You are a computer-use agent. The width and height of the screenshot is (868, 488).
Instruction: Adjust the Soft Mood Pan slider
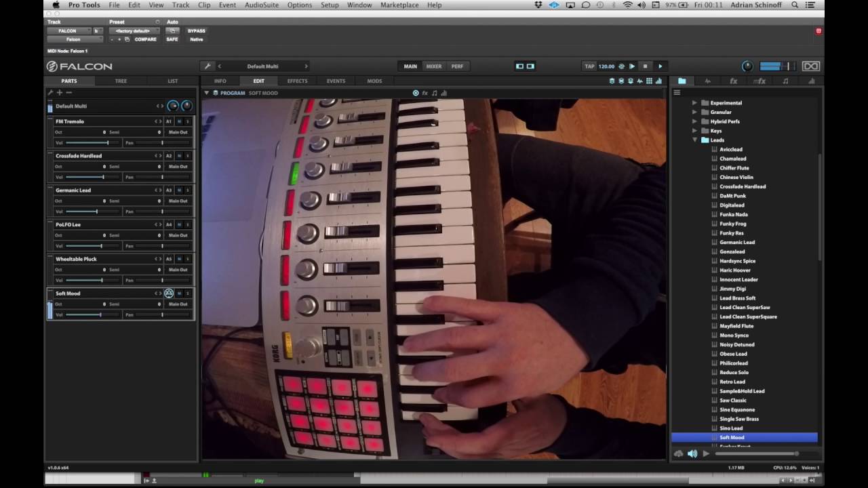coord(163,314)
